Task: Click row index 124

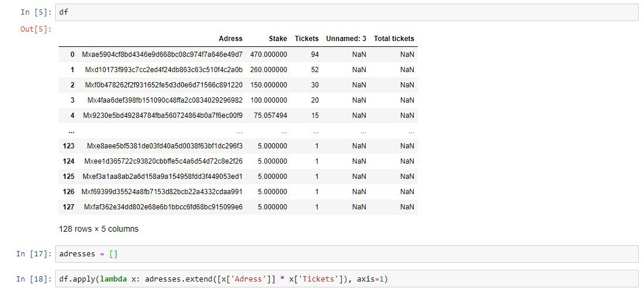Action: [x=69, y=161]
